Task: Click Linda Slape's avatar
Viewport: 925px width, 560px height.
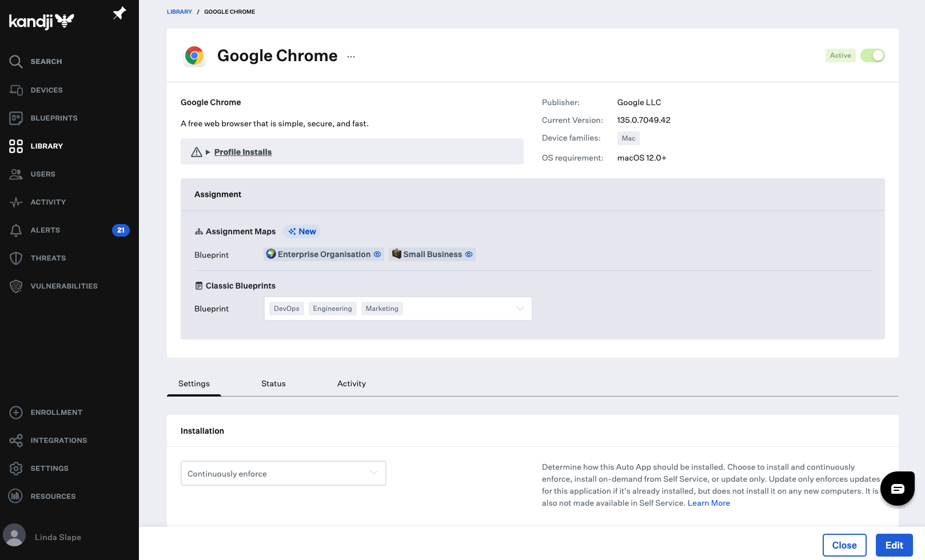Action: 14,535
